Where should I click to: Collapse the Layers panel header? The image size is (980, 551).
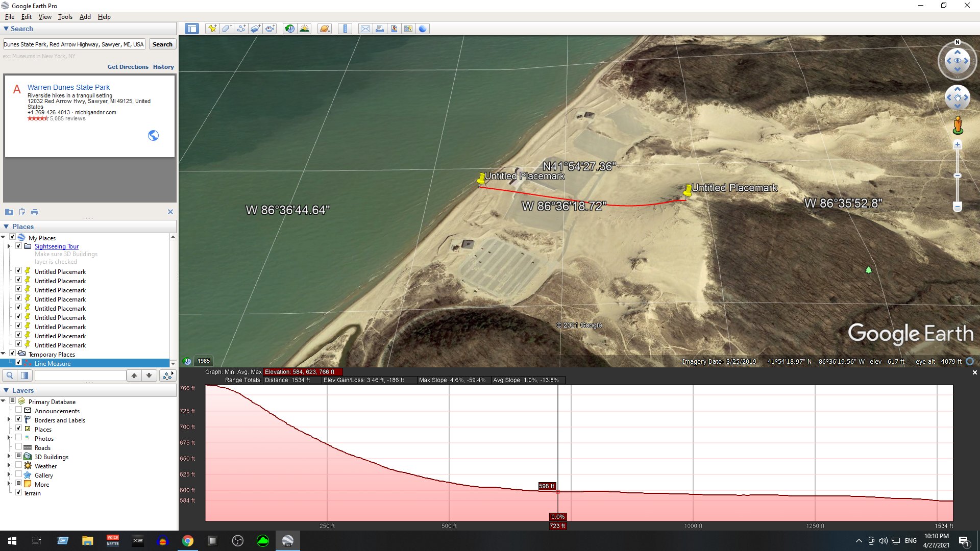click(6, 390)
